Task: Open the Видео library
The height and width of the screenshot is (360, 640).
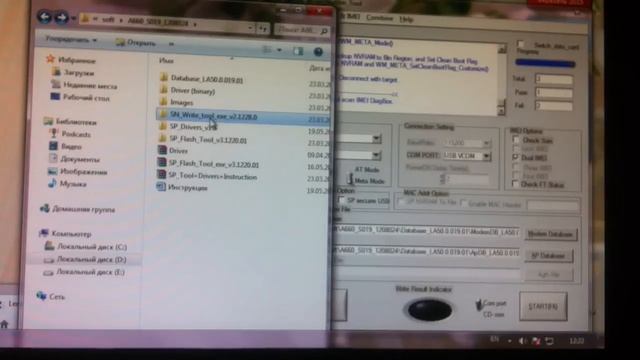Action: pos(66,146)
